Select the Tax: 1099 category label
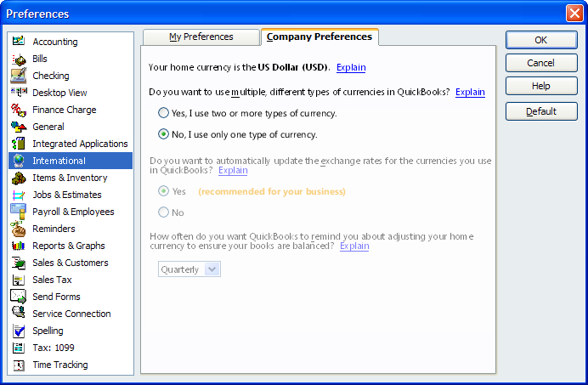This screenshot has width=588, height=385. coord(54,348)
